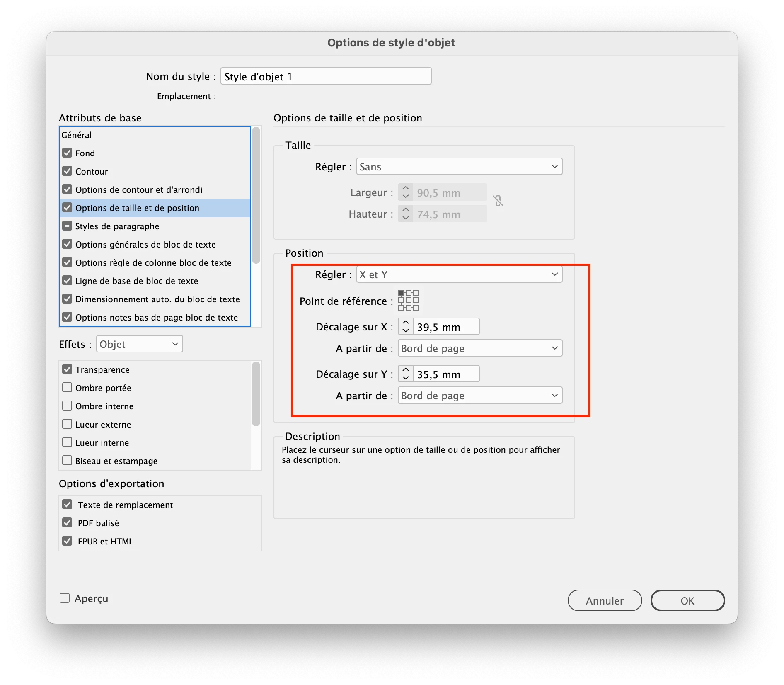Open the Effets dropdown showing Objet

tap(140, 344)
